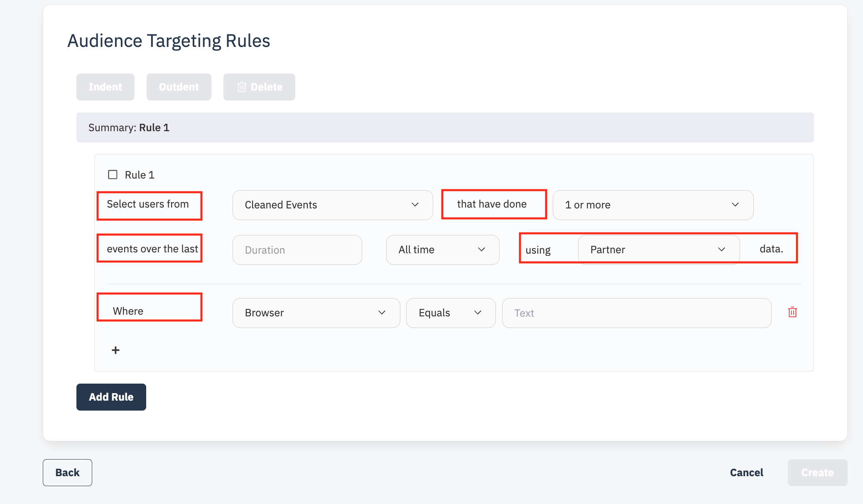Select the Partner data source dropdown

658,250
